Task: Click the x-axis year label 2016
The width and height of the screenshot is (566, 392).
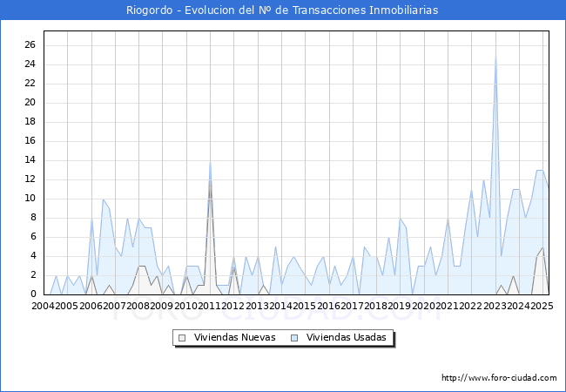Action: tap(328, 306)
